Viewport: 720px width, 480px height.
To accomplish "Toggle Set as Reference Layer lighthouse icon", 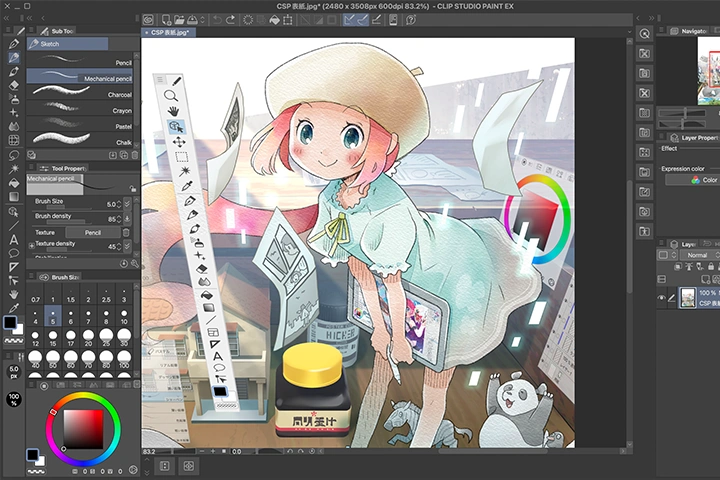I will coord(689,266).
